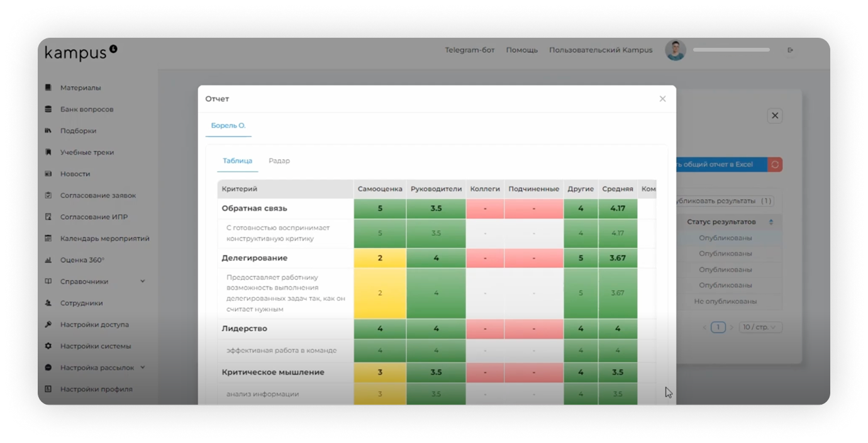Viewport: 868px width, 443px height.
Task: Click the Настройки системы gear icon
Action: coord(48,346)
